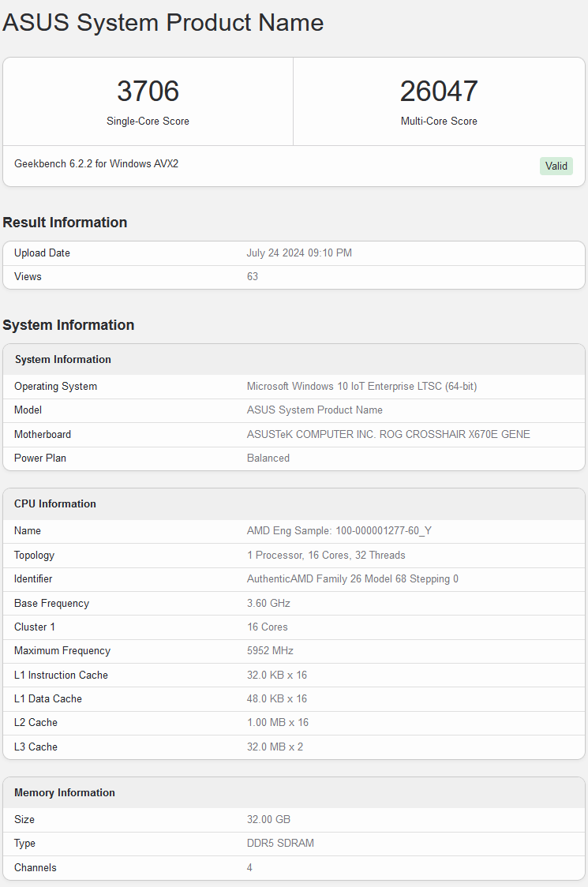Click the Geekbench 6.2.2 for Windows AVX2 text
Screen dimensions: 588x887
pyautogui.click(x=96, y=163)
